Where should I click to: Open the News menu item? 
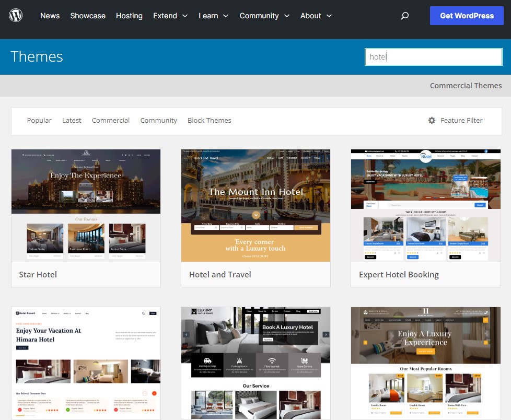[50, 16]
